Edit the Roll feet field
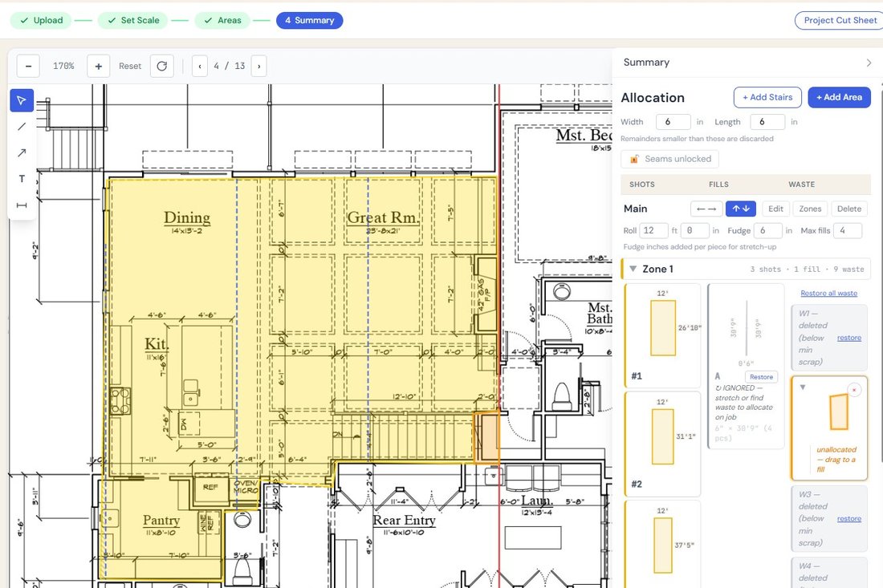This screenshot has width=883, height=588. (653, 231)
